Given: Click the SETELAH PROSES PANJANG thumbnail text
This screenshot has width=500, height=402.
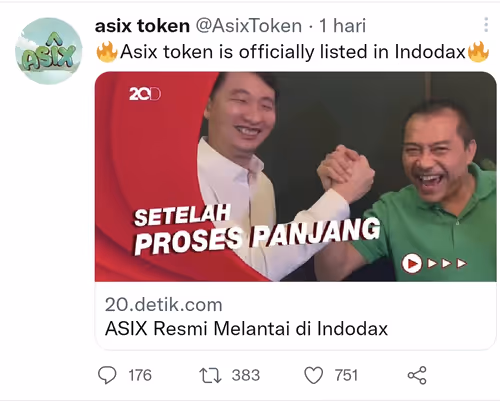Looking at the screenshot, I should (257, 230).
